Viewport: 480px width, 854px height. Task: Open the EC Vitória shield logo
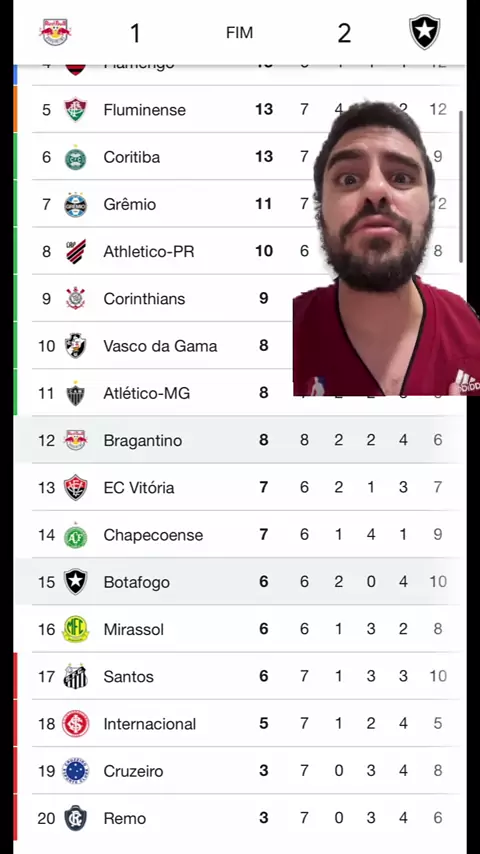click(x=75, y=487)
